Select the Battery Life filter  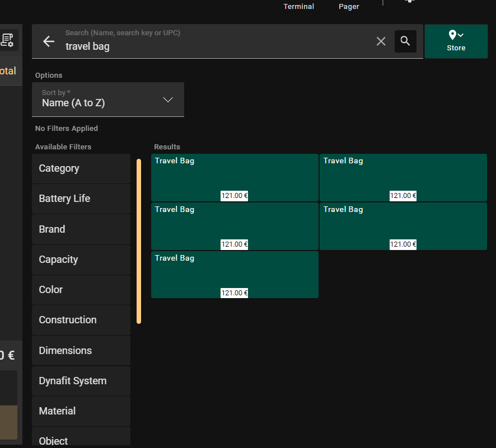click(x=81, y=199)
